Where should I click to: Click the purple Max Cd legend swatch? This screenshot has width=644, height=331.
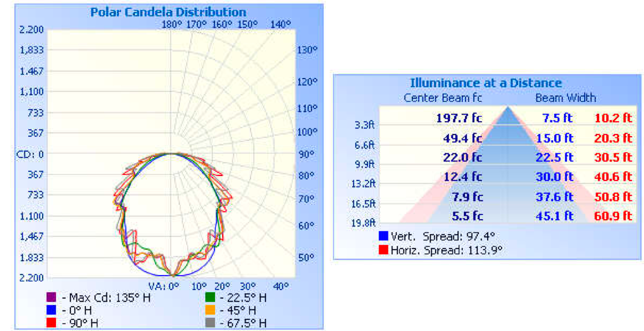tap(51, 298)
